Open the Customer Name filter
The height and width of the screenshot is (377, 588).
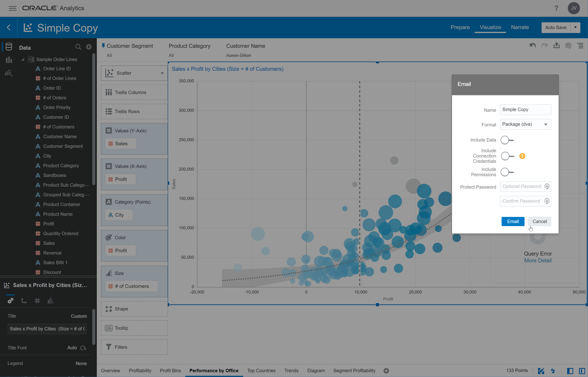click(x=246, y=50)
